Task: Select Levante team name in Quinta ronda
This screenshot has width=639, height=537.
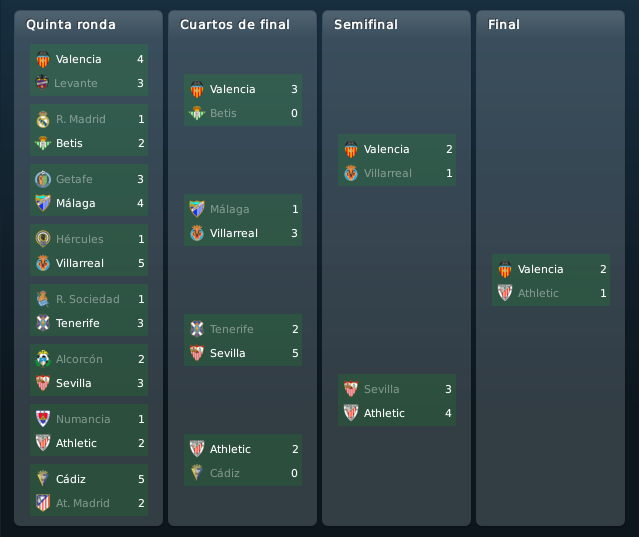Action: coord(76,84)
